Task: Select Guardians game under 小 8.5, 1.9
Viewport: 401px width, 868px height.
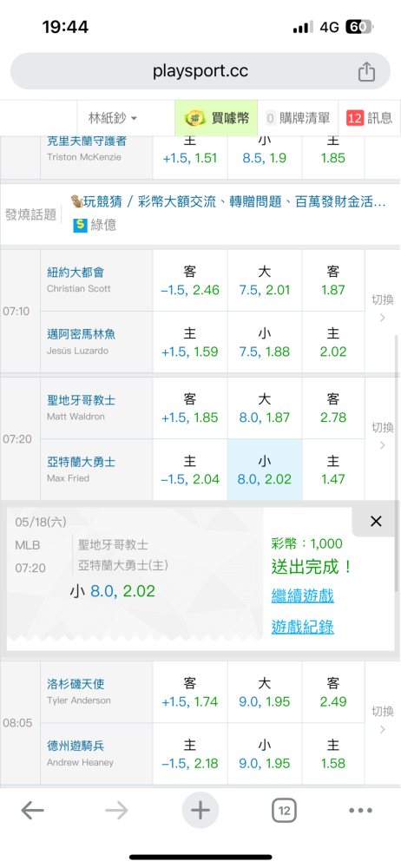Action: tap(264, 157)
